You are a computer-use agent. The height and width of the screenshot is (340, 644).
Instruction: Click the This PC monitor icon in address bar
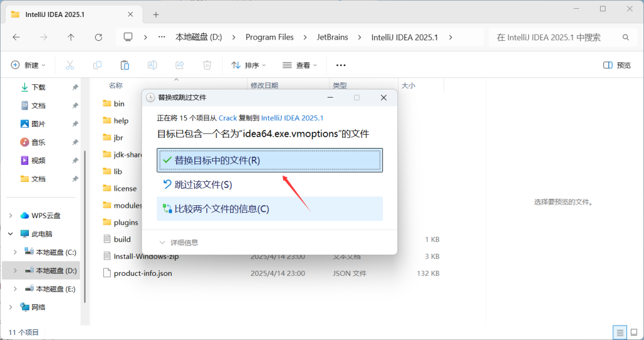coord(128,37)
